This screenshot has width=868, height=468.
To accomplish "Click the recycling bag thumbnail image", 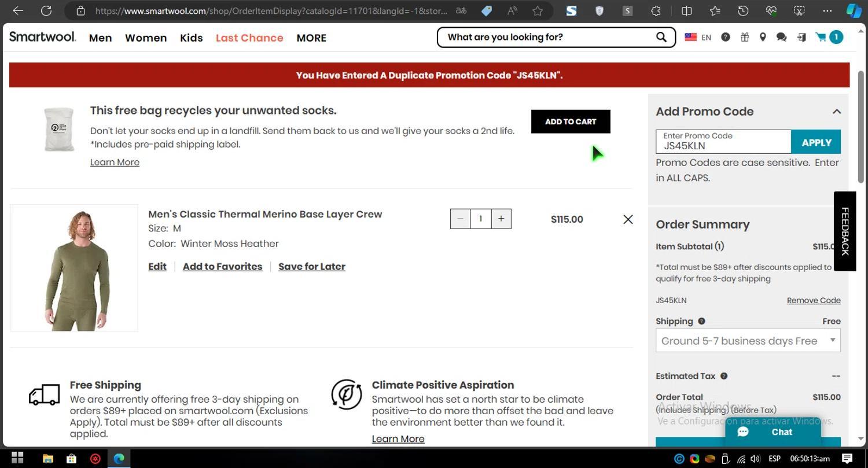I will tap(59, 129).
